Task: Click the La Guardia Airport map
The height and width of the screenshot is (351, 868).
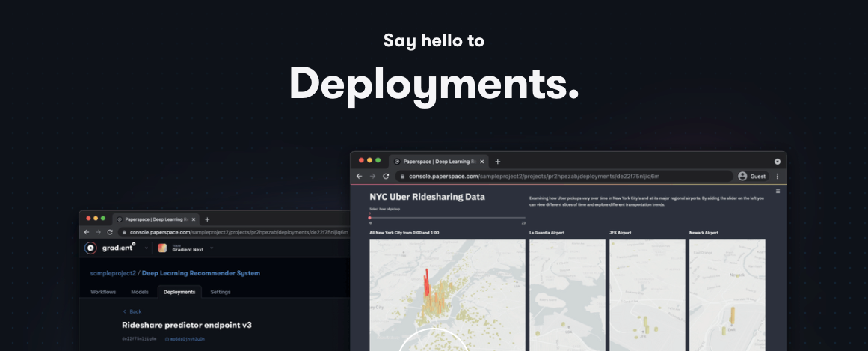Action: [567, 295]
